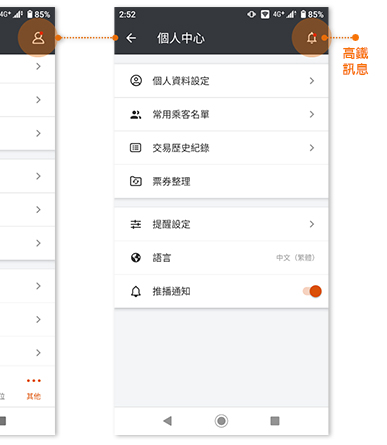Tap the 推播通知 bell icon
This screenshot has width=387, height=445.
pos(136,291)
